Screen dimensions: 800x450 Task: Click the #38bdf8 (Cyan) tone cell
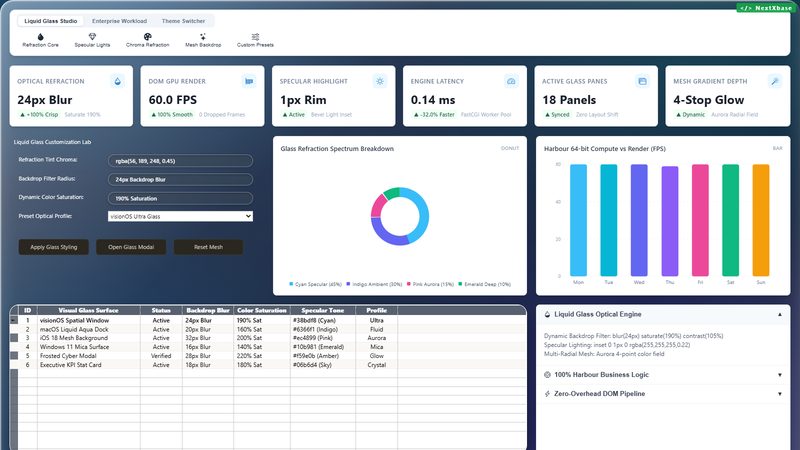coord(322,320)
